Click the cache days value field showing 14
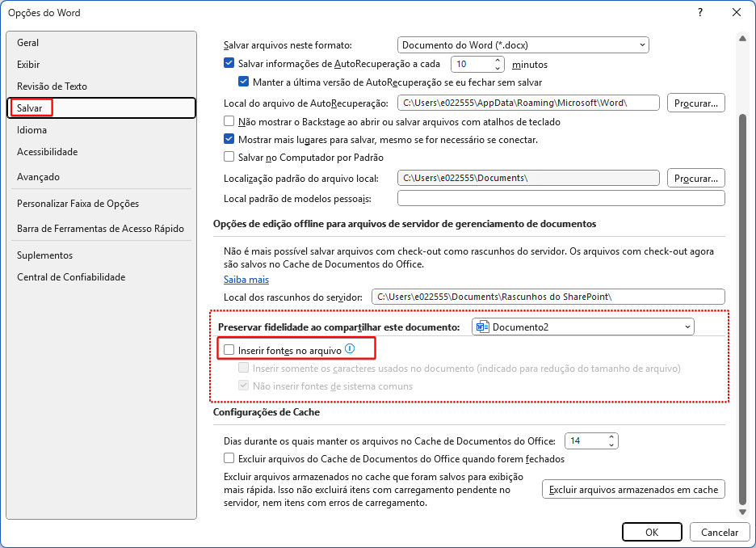Image resolution: width=756 pixels, height=548 pixels. [x=586, y=441]
